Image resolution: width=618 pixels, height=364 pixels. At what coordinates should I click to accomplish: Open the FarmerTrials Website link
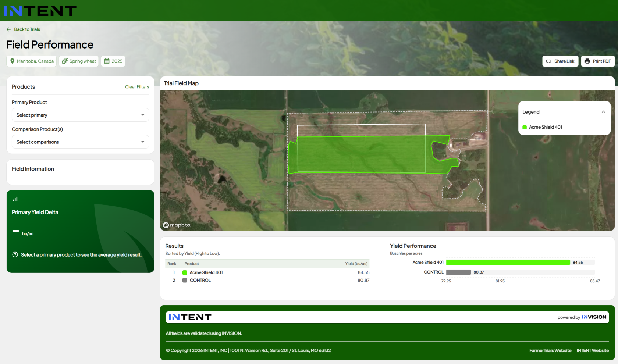[x=550, y=350]
